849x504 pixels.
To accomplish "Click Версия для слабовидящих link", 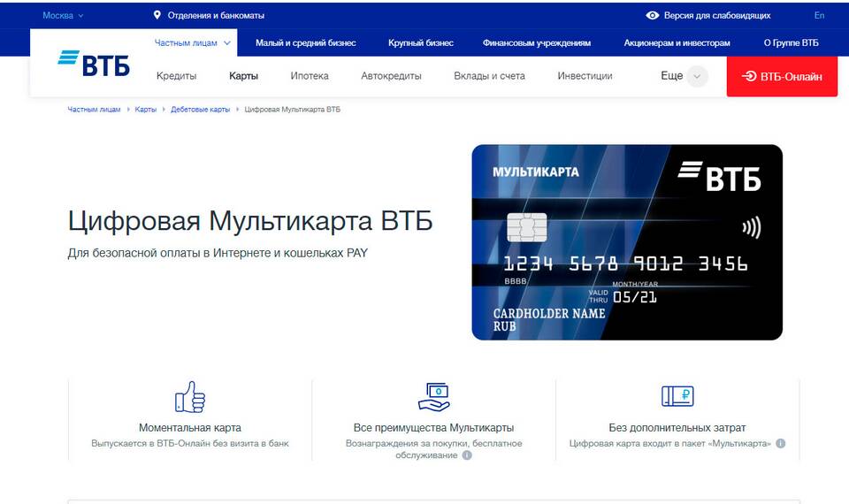I will [717, 16].
